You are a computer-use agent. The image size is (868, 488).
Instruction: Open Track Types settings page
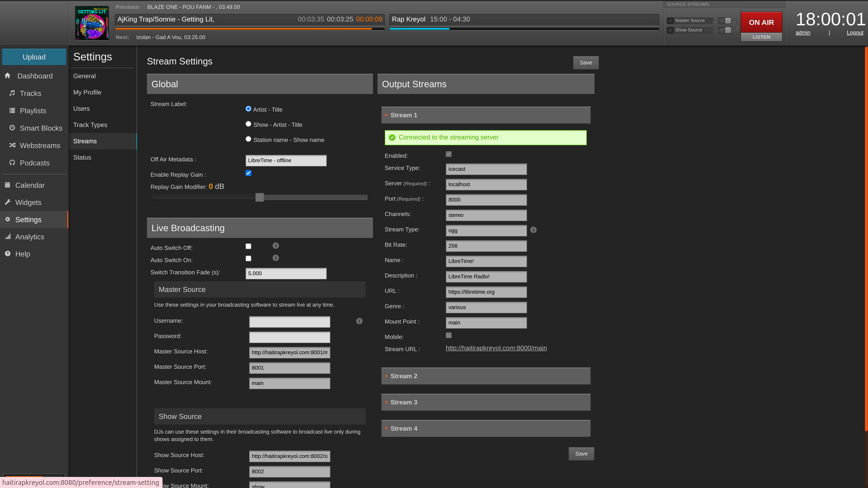pyautogui.click(x=90, y=125)
